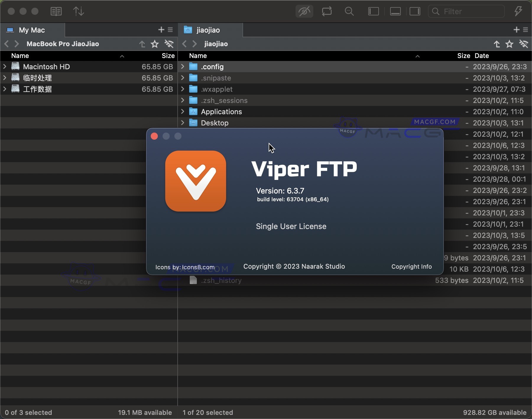Toggle the bottom panel layout view
Viewport: 532px width, 419px height.
tap(395, 11)
